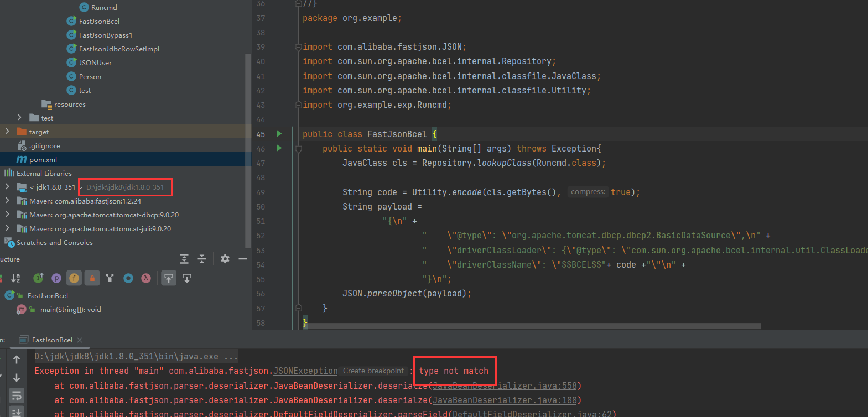
Task: Toggle Show Properties filter in Structure
Action: click(56, 278)
